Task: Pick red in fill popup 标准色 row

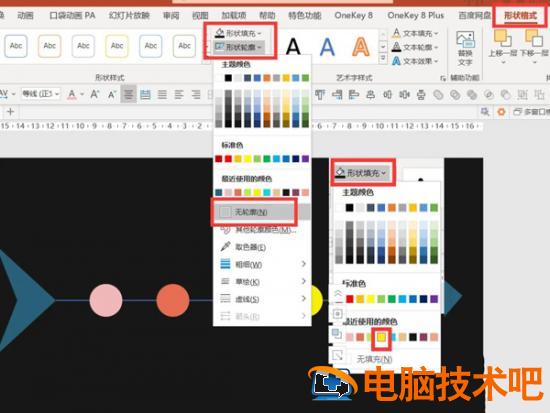Action: 350,299
